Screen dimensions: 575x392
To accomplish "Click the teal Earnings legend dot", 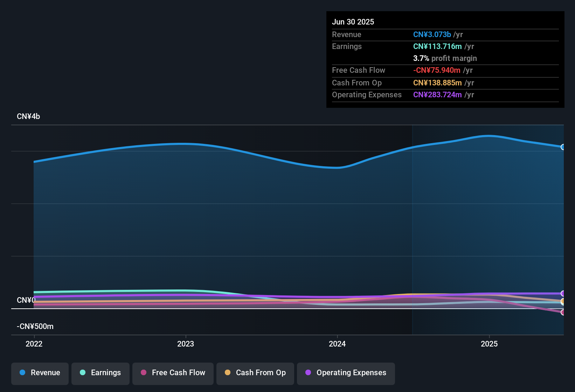I will [83, 373].
